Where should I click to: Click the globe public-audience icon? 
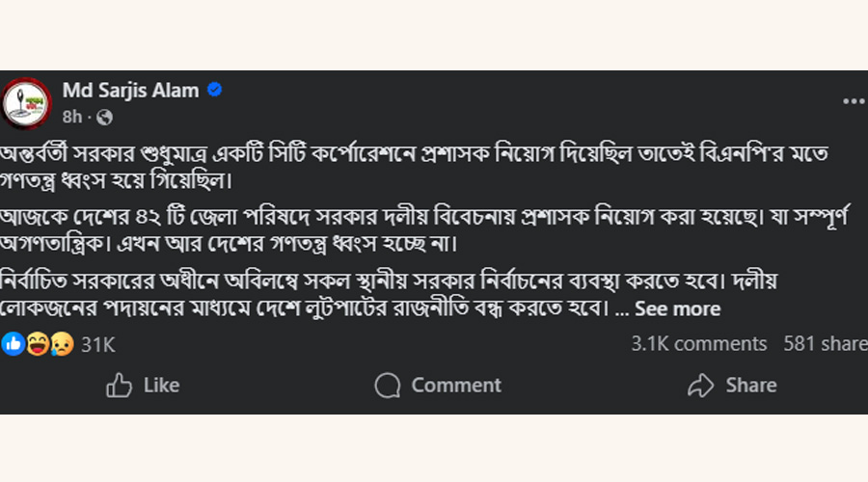pos(105,118)
